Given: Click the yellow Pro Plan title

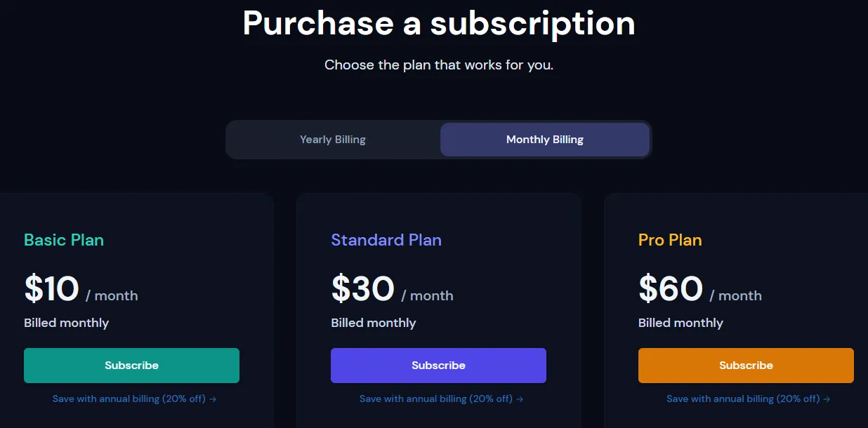Looking at the screenshot, I should click(x=670, y=240).
